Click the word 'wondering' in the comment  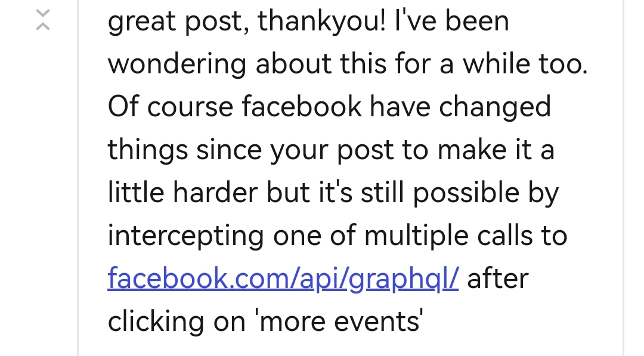click(x=177, y=64)
